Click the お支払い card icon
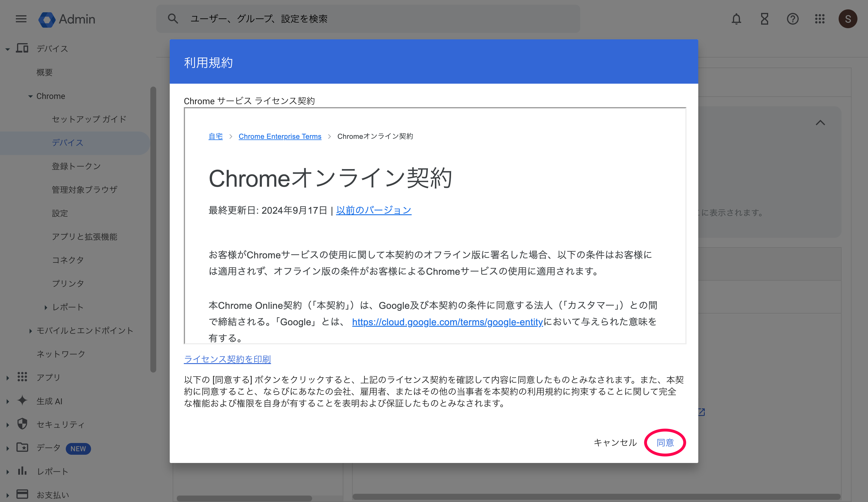This screenshot has height=502, width=868. coord(22,494)
